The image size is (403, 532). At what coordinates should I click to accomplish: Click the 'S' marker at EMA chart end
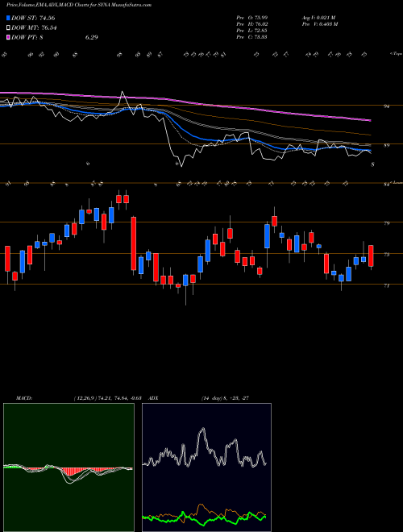[372, 164]
